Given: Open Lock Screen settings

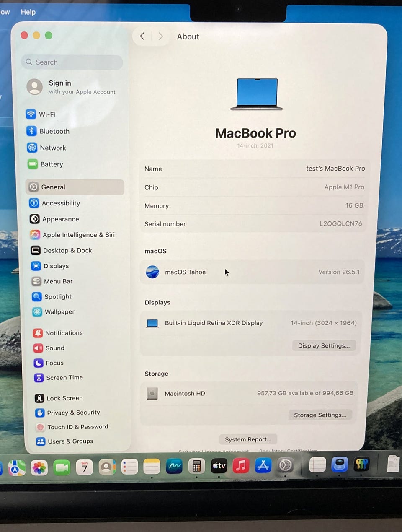Looking at the screenshot, I should pos(59,398).
